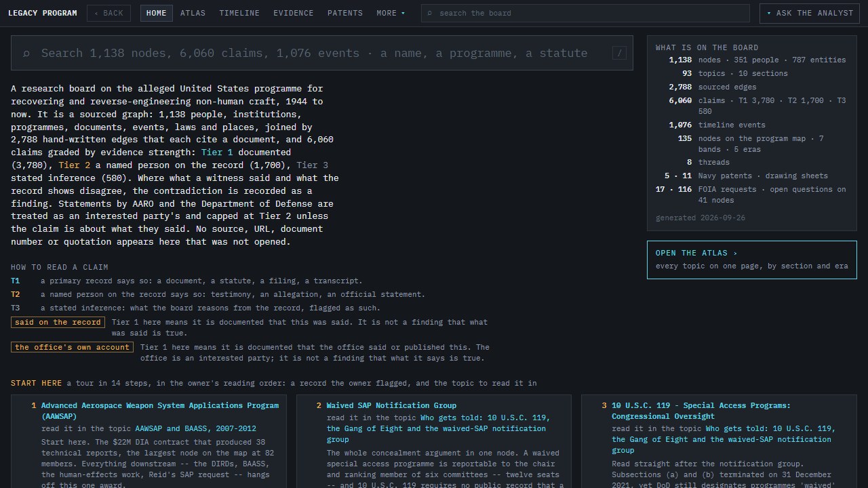This screenshot has width=868, height=488.
Task: Expand the MORE dropdown in navigation
Action: coord(391,13)
